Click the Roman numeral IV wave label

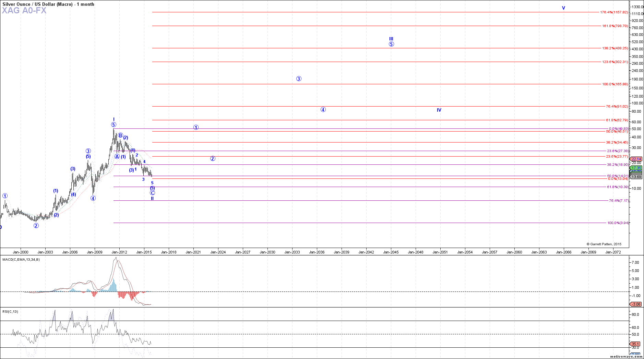[x=439, y=110]
